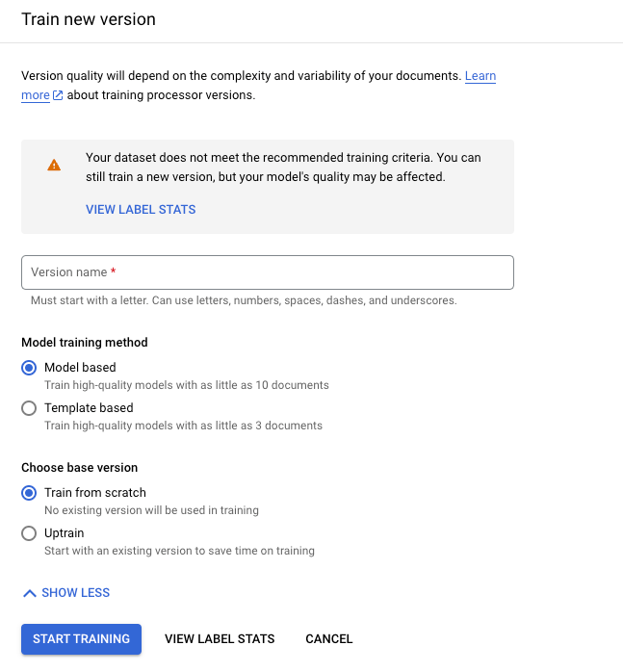Click the "Train new version" dialog title
The width and height of the screenshot is (623, 672).
pyautogui.click(x=89, y=19)
